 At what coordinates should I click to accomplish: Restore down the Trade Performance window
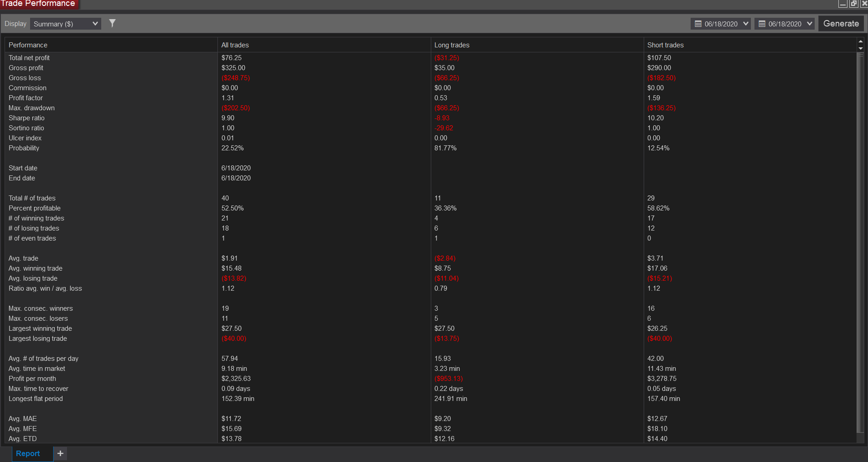pos(854,4)
